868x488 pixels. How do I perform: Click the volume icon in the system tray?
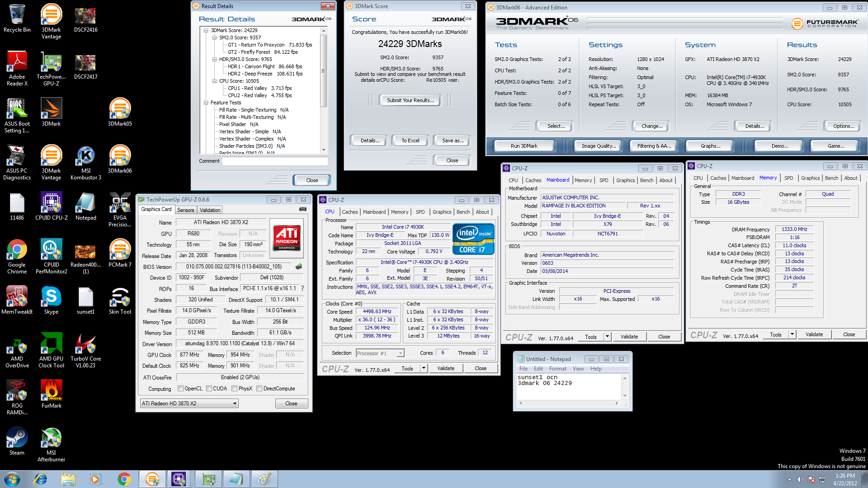(800, 479)
